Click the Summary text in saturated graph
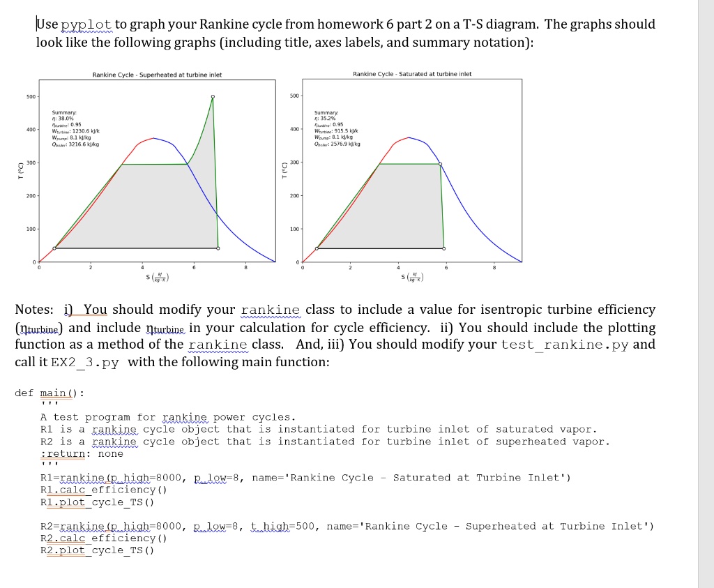The width and height of the screenshot is (714, 588). click(337, 128)
